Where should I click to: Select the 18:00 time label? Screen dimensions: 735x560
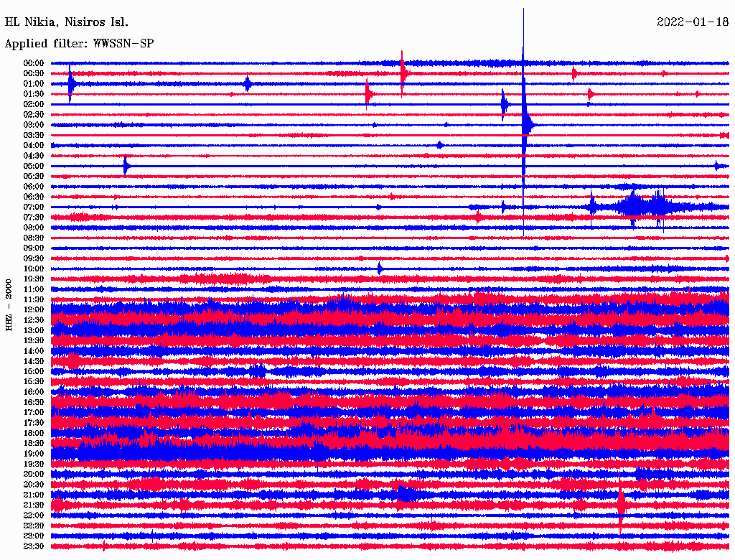[34, 433]
